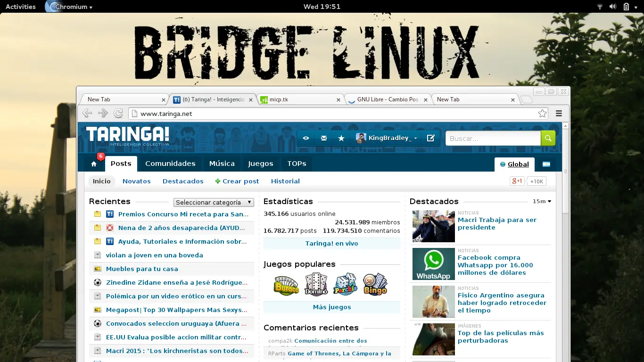Open the Novatos link
The width and height of the screenshot is (644, 362).
pos(137,181)
